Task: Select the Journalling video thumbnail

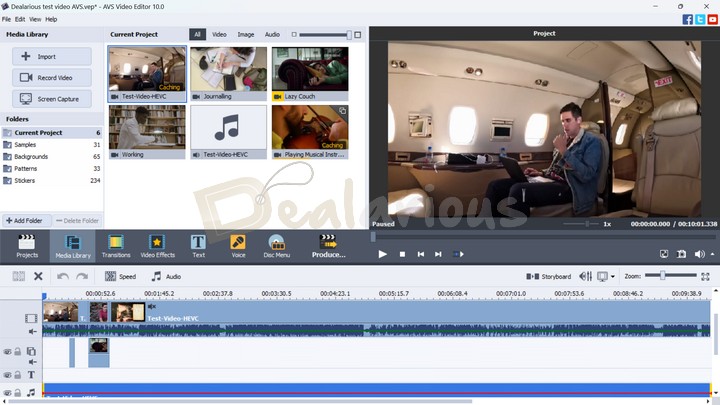Action: (x=228, y=73)
